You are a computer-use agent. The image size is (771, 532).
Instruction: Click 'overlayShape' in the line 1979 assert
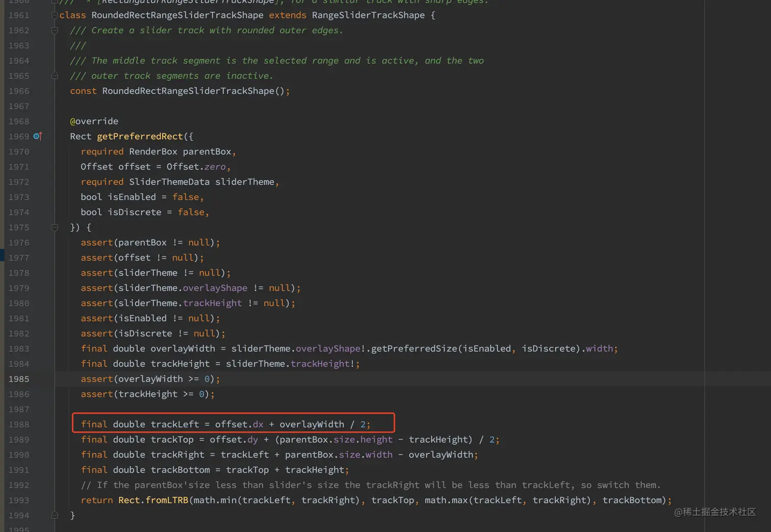pos(215,288)
